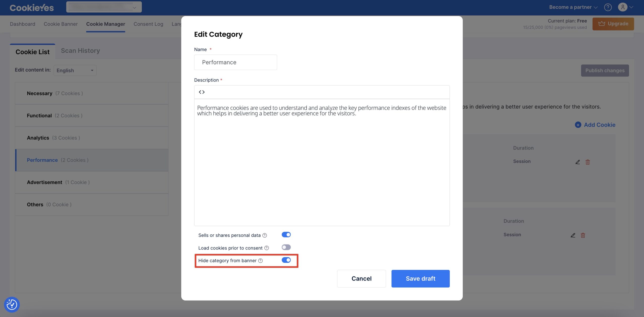Click the source code view icon

coord(202,92)
